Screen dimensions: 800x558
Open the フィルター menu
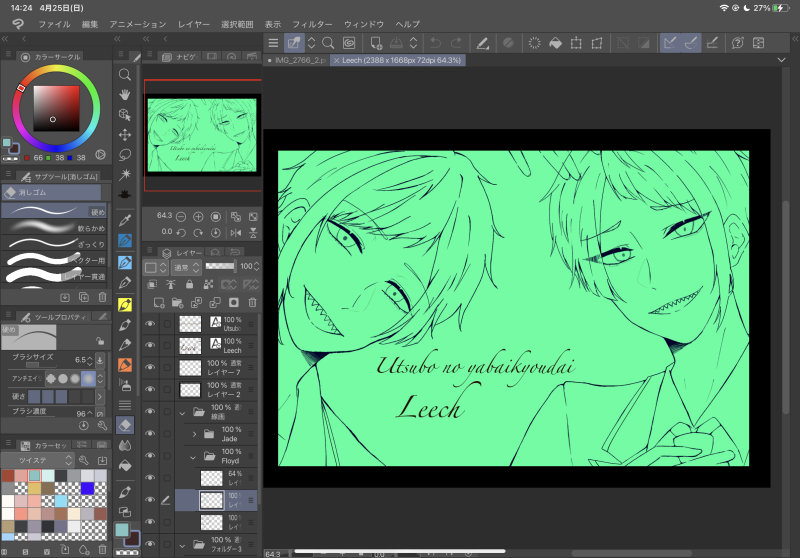312,24
